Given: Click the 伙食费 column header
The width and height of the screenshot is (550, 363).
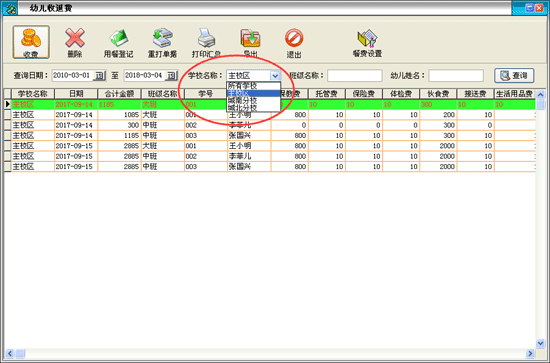Looking at the screenshot, I should click(x=438, y=94).
